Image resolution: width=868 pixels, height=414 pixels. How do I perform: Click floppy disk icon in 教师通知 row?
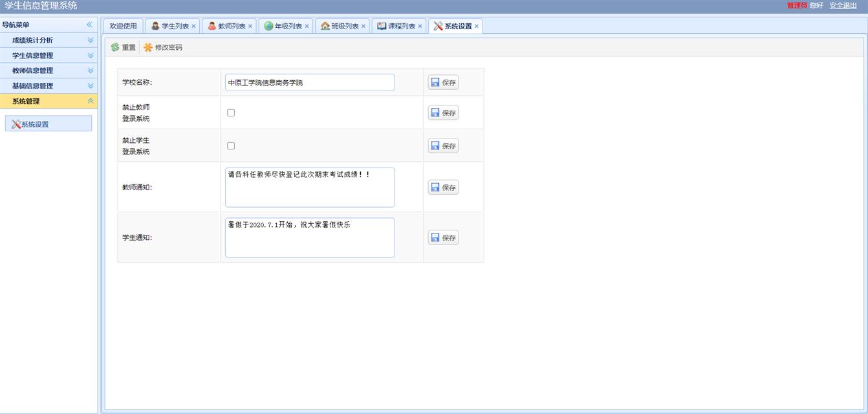point(435,187)
